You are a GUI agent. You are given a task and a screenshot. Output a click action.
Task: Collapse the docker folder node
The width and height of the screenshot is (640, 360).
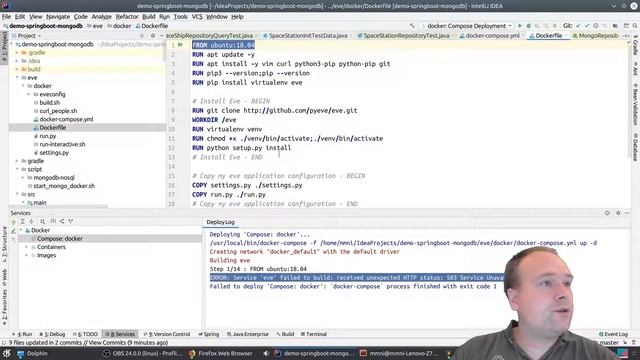23,86
